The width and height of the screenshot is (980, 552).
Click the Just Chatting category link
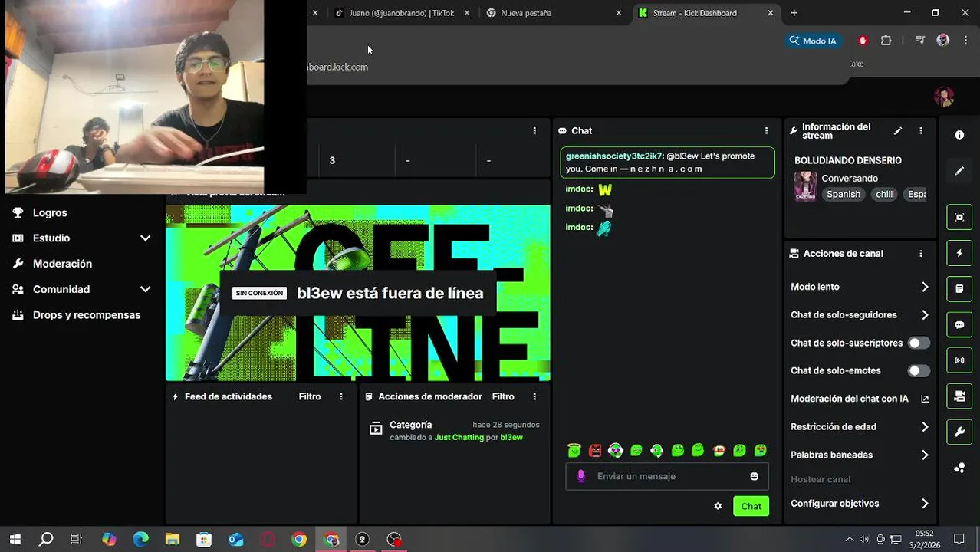click(x=459, y=438)
